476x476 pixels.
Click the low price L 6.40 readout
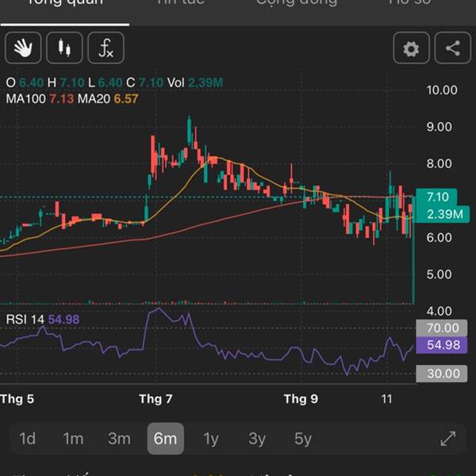point(105,83)
